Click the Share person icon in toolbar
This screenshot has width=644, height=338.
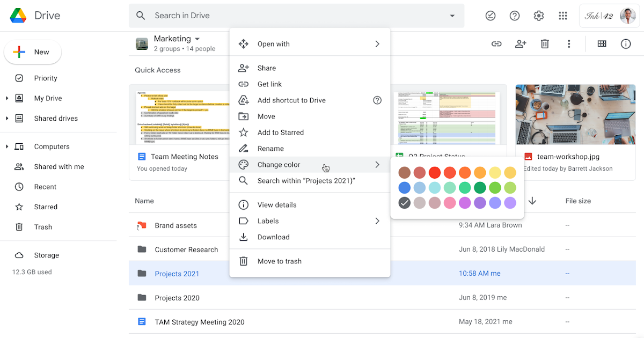tap(520, 43)
